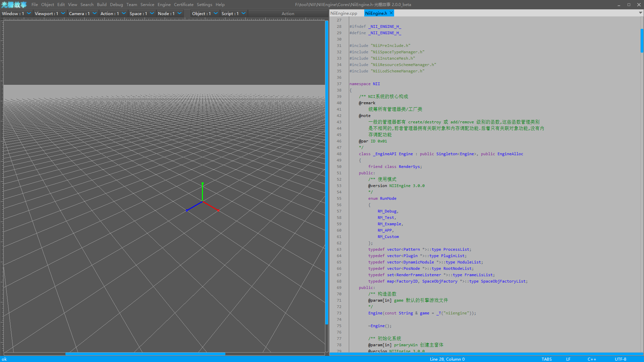The image size is (644, 362).
Task: Click the app logo in title bar
Action: click(x=14, y=5)
